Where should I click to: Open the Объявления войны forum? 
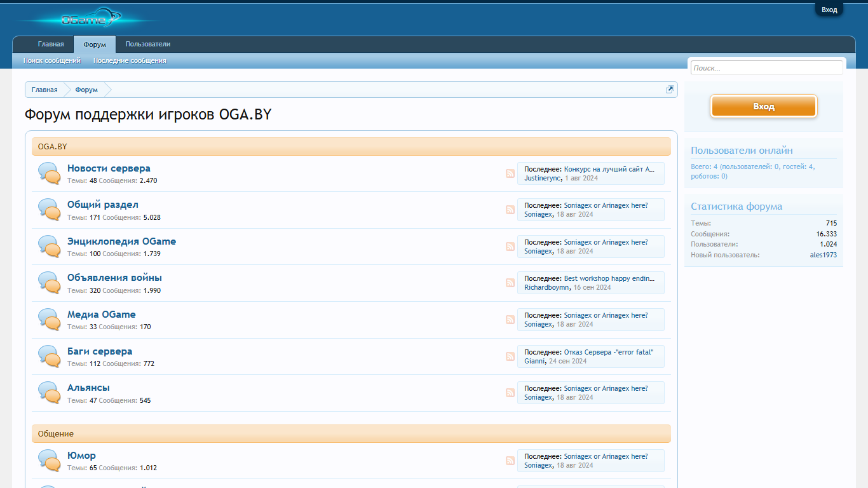point(114,278)
